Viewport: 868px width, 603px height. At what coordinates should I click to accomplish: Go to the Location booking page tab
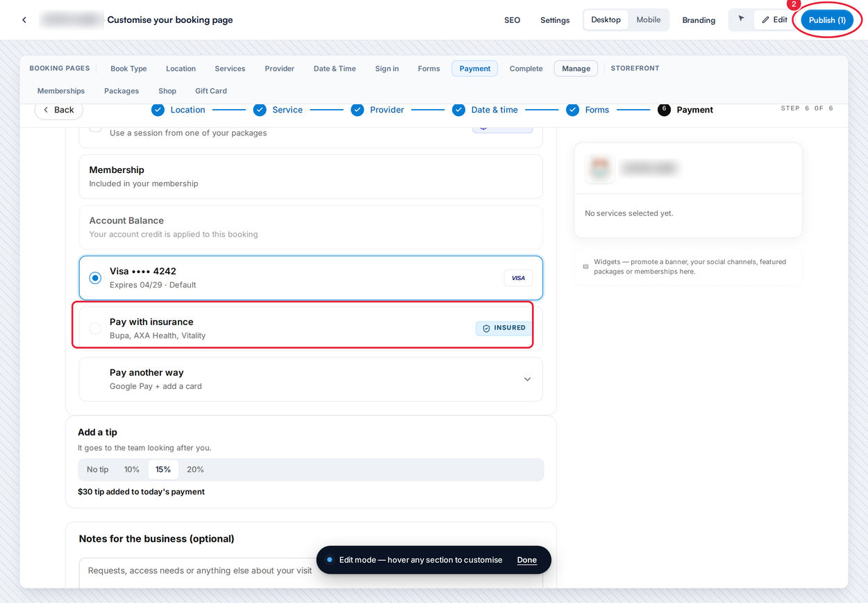pyautogui.click(x=181, y=69)
